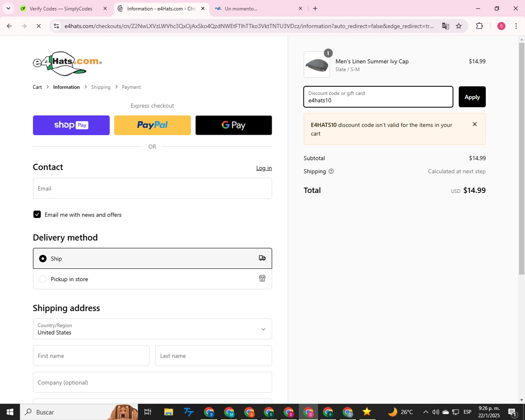Open the browser Extensions puzzle icon
This screenshot has width=525, height=420.
(479, 26)
